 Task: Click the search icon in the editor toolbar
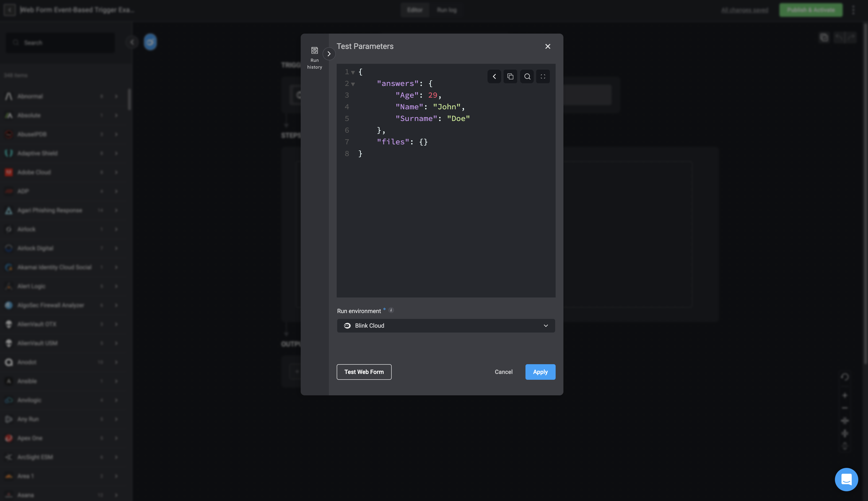527,76
